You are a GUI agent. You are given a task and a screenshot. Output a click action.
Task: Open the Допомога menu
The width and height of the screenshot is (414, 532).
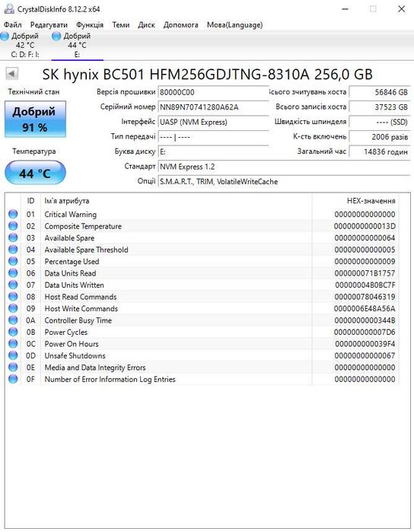click(180, 25)
